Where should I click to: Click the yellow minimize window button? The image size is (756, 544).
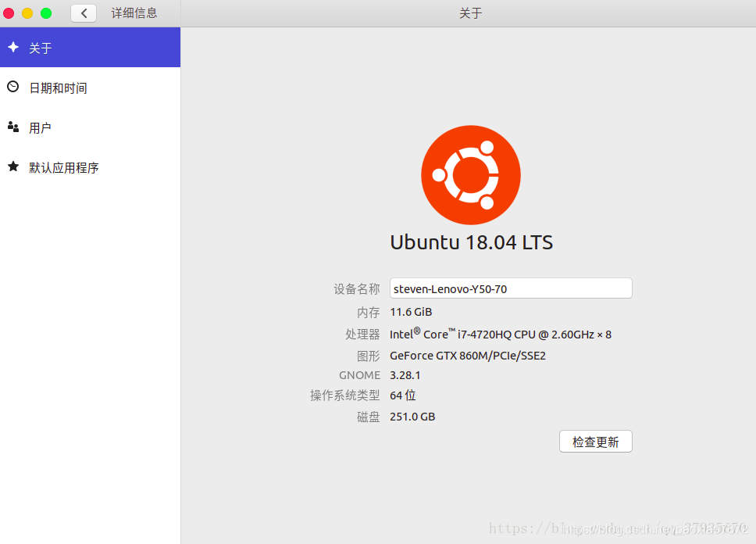[27, 13]
